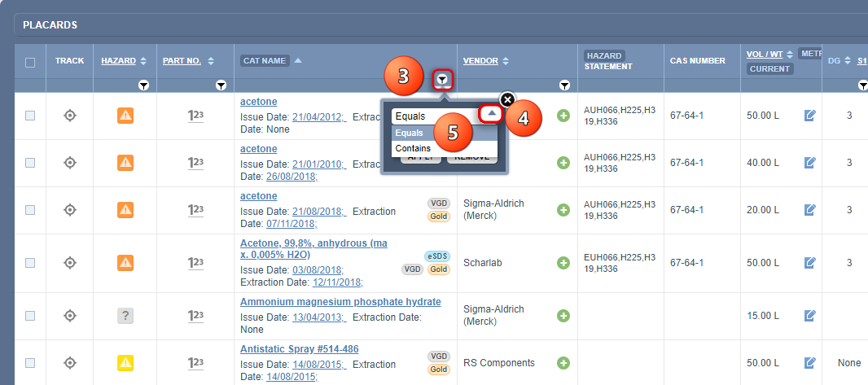Click green plus icon for acetone issued 21/04/2012
868x385 pixels.
click(563, 116)
